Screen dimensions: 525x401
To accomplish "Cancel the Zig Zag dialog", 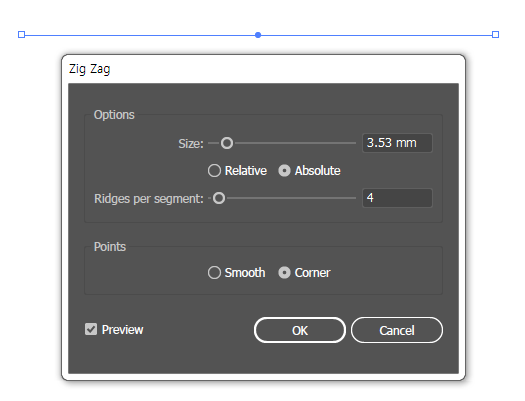I will tap(397, 330).
